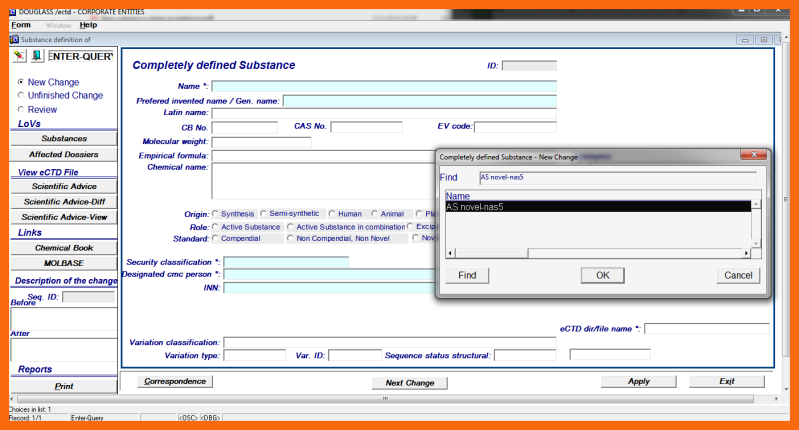Set Origin to Synthesis

[x=216, y=213]
